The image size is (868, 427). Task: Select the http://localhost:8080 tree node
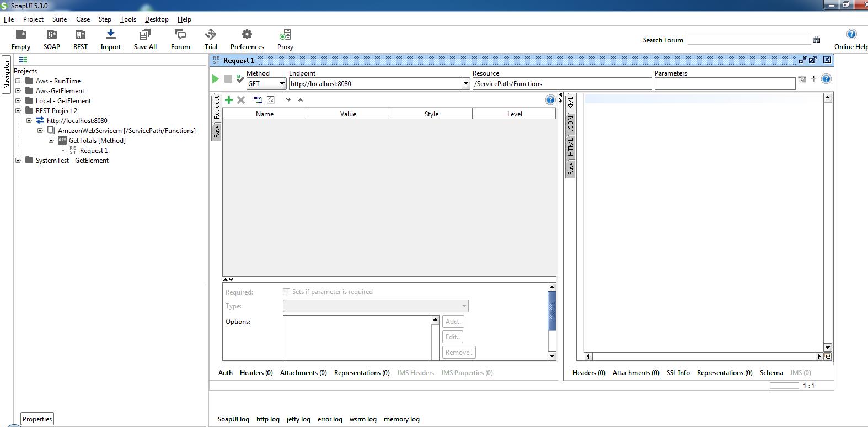tap(77, 121)
